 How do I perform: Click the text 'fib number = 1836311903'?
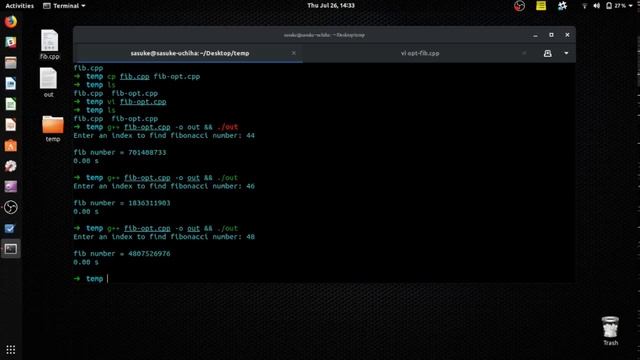(x=122, y=203)
